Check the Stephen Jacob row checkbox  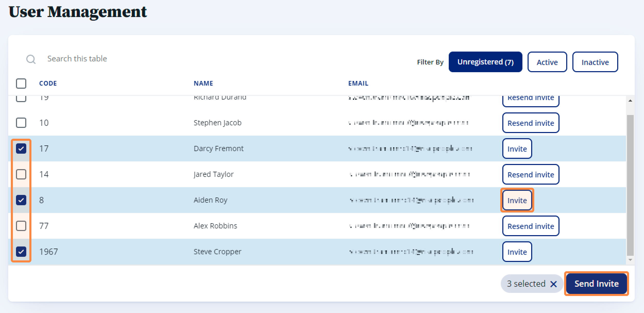(x=21, y=123)
